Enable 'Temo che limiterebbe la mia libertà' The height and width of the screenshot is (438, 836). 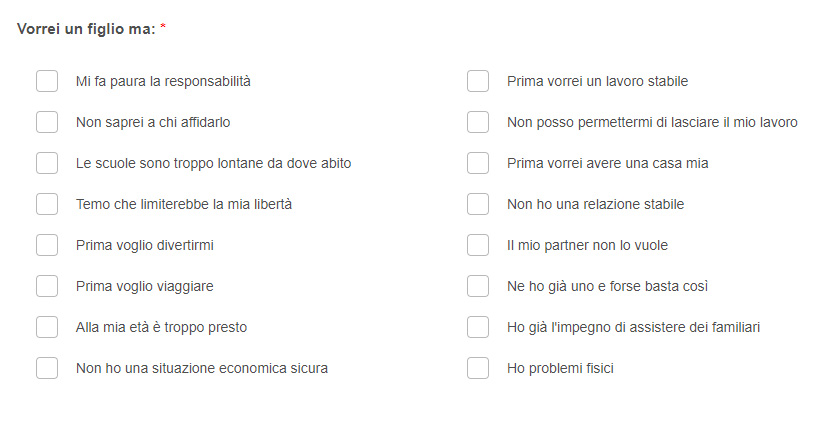pos(47,204)
